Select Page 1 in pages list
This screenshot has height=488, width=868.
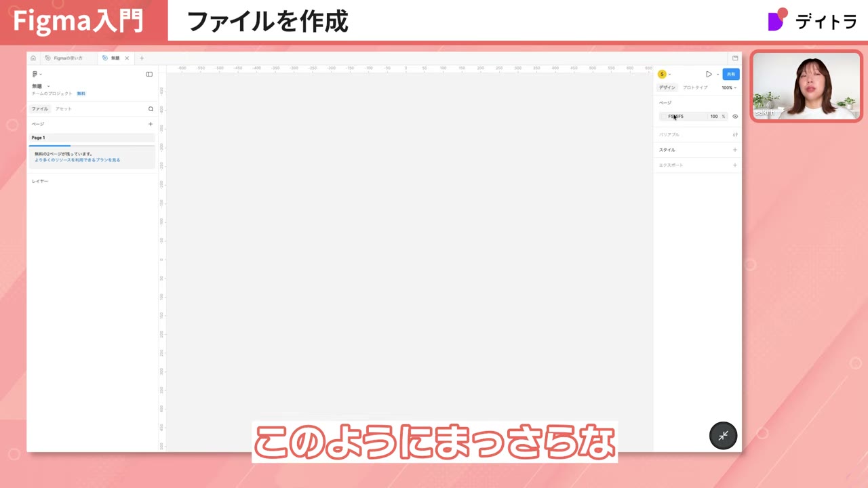click(92, 138)
